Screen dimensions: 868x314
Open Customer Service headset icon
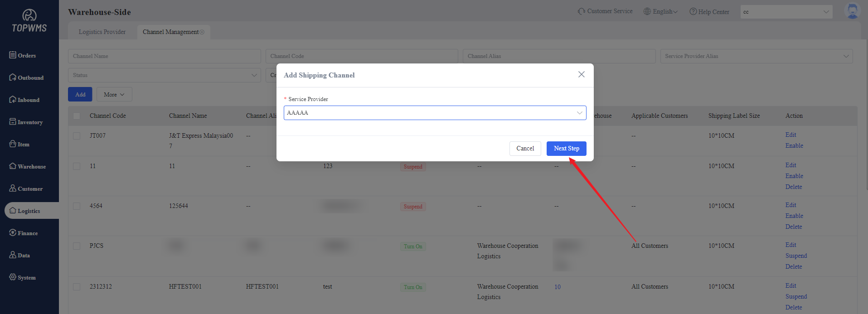tap(581, 11)
